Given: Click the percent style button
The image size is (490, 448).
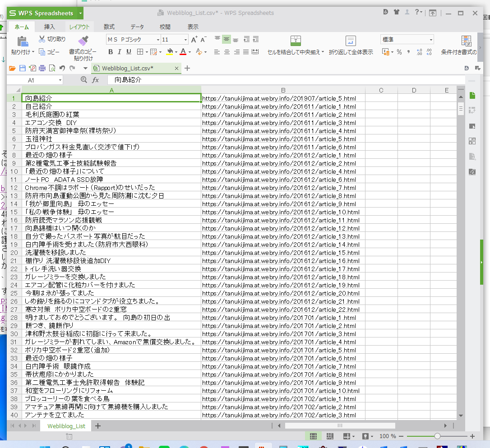Looking at the screenshot, I should (399, 52).
